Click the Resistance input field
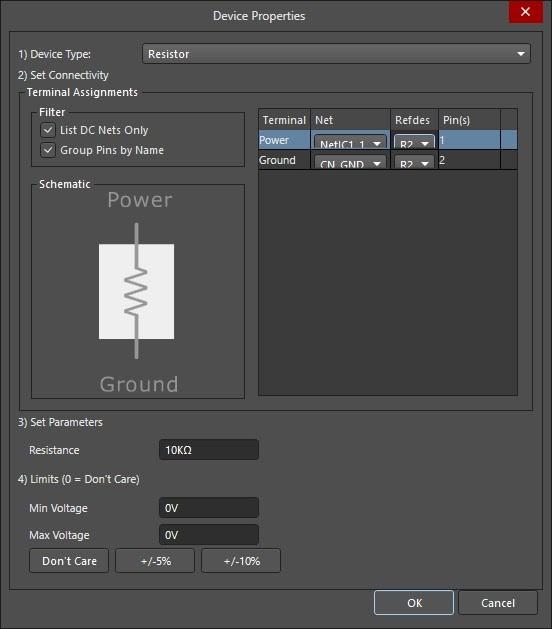552x629 pixels. [209, 450]
